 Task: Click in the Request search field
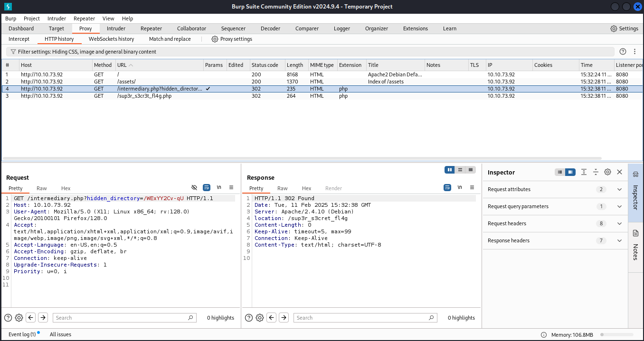(x=123, y=318)
